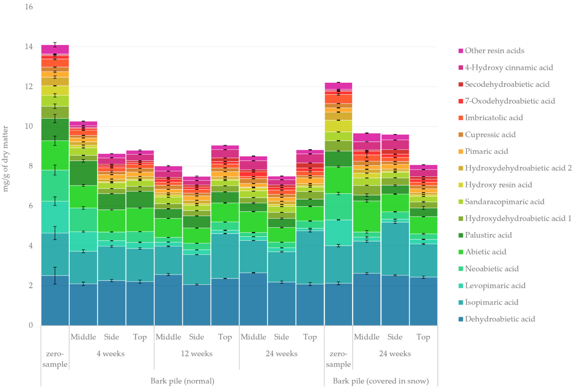This screenshot has height=392, width=577.
Task: Click the Pimaric acid legend swatch
Action: point(460,151)
